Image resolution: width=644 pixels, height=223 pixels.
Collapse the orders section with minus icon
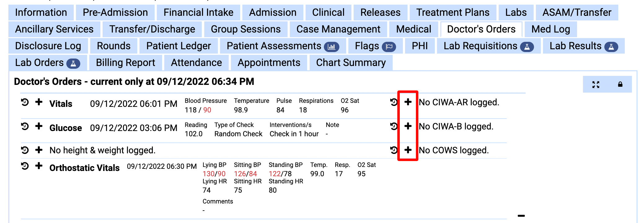tap(521, 216)
